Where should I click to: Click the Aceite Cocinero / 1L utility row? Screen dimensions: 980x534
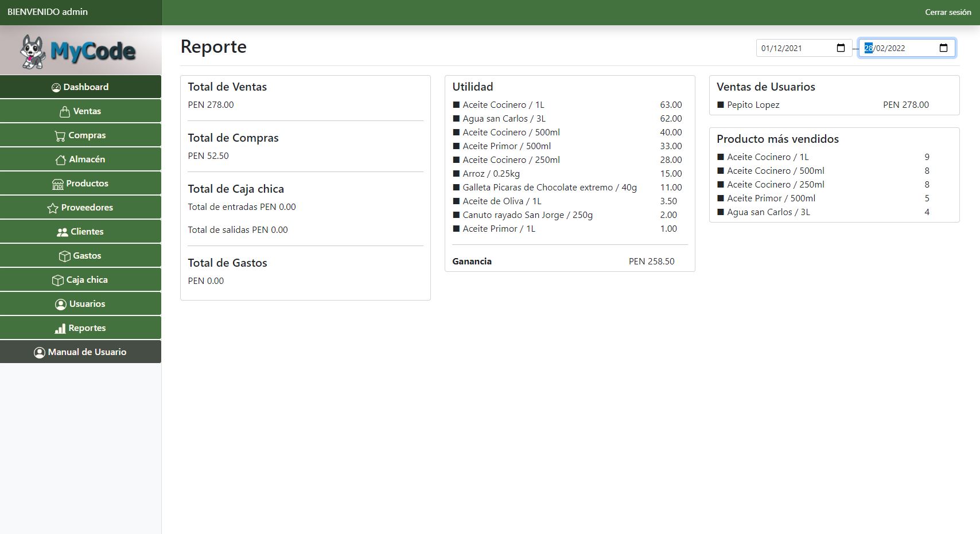tap(503, 105)
